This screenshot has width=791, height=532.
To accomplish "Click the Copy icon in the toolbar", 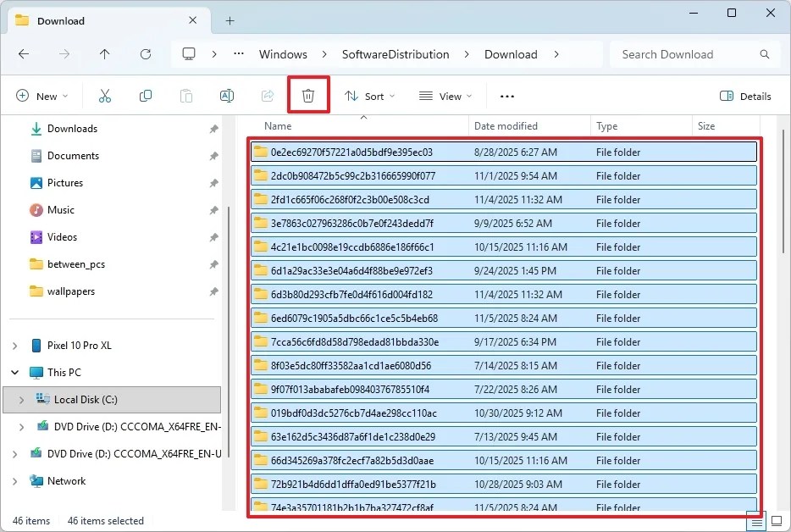I will point(145,96).
